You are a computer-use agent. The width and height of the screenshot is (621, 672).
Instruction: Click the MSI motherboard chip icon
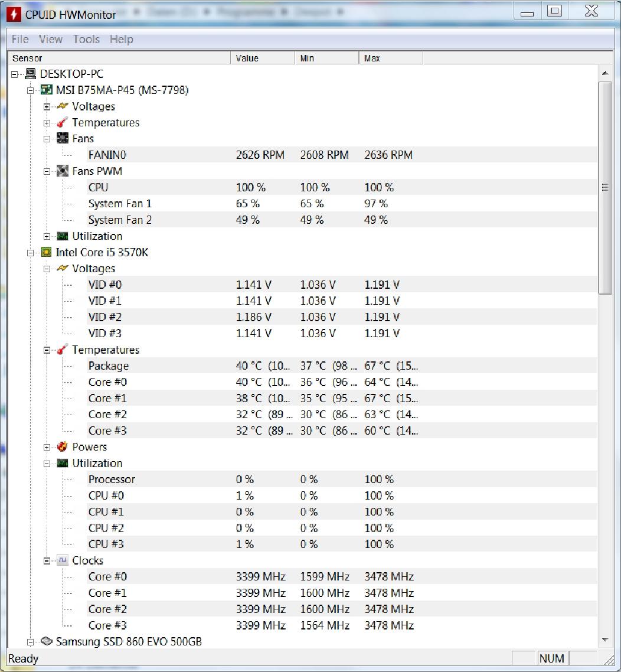46,90
